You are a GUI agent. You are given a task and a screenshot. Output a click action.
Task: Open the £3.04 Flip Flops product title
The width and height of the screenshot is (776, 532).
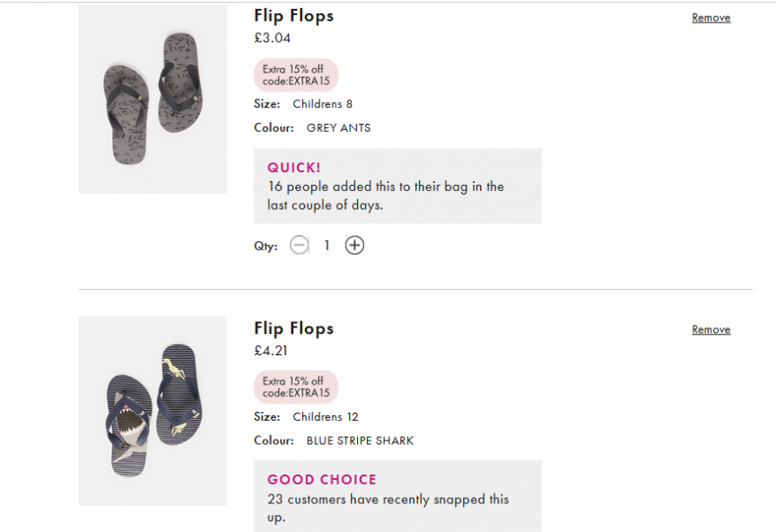pyautogui.click(x=294, y=16)
